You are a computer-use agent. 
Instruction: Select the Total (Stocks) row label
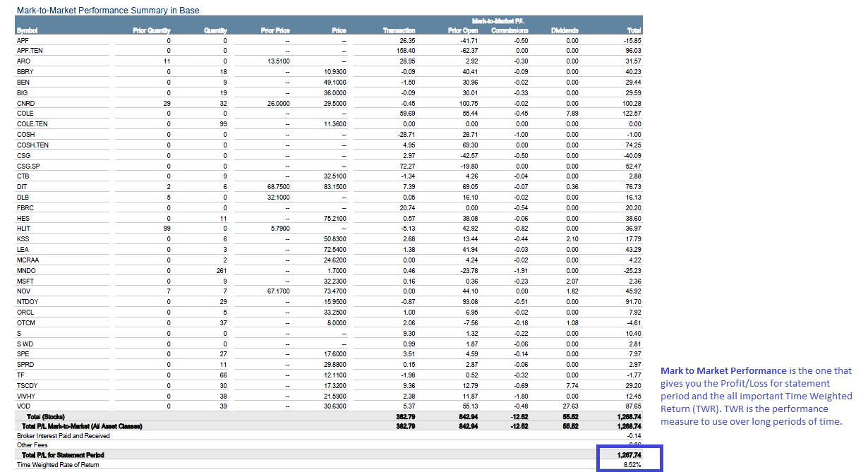(49, 417)
